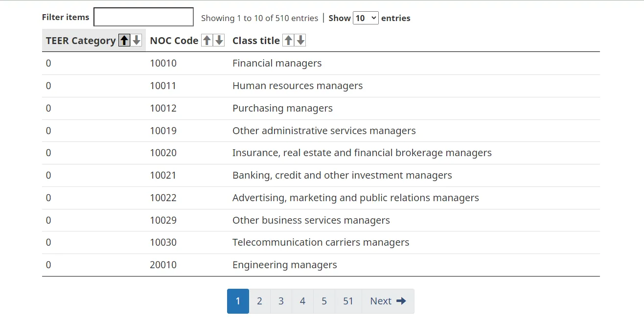This screenshot has width=644, height=323.
Task: Sort Class title descending with down arrow
Action: click(300, 40)
